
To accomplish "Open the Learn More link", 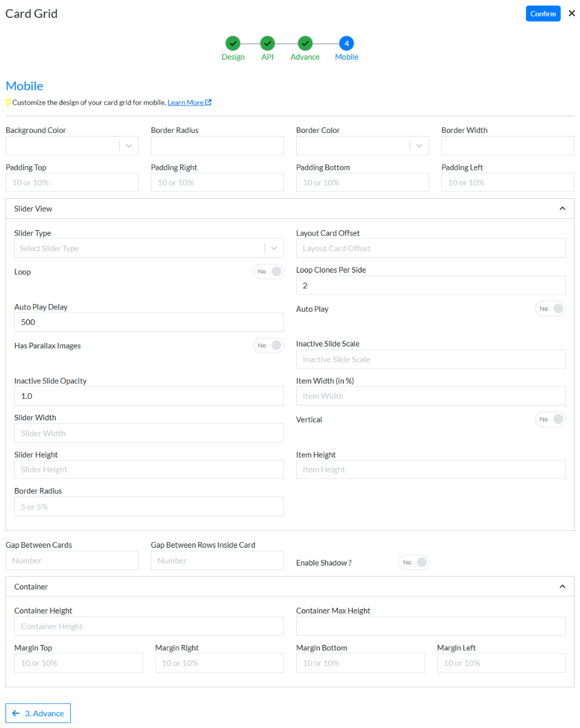I will tap(187, 102).
